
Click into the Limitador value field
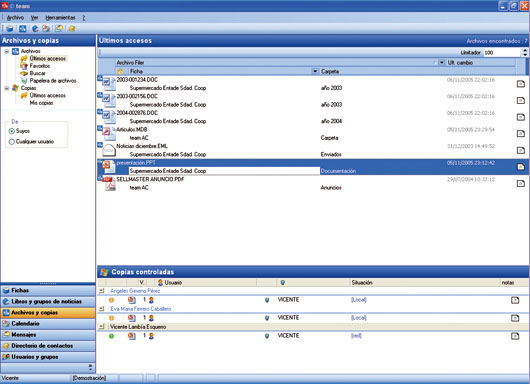click(x=502, y=52)
